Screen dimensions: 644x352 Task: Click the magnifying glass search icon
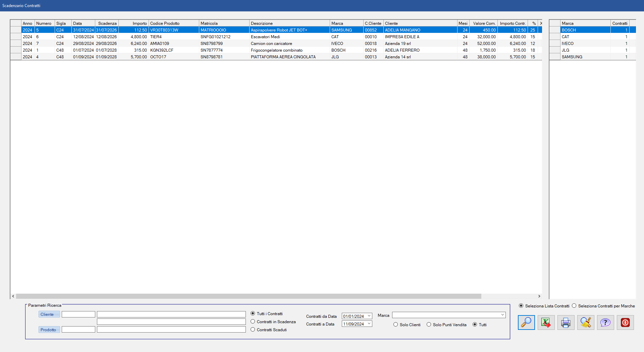pos(526,322)
